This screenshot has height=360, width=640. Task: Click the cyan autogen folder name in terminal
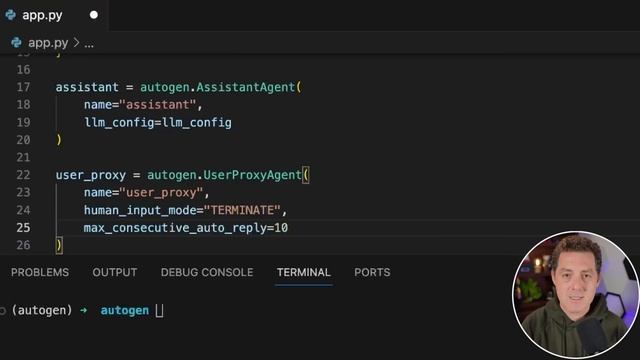tap(124, 311)
